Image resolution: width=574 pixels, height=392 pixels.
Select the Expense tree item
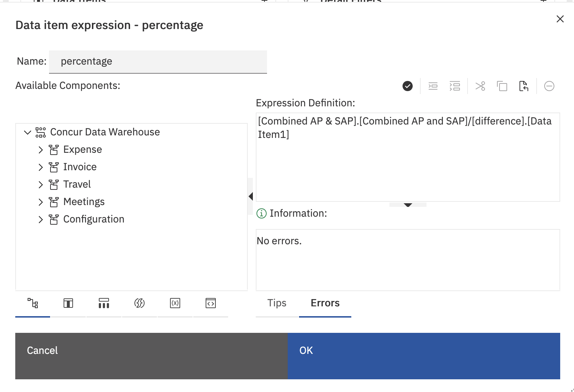click(x=82, y=150)
